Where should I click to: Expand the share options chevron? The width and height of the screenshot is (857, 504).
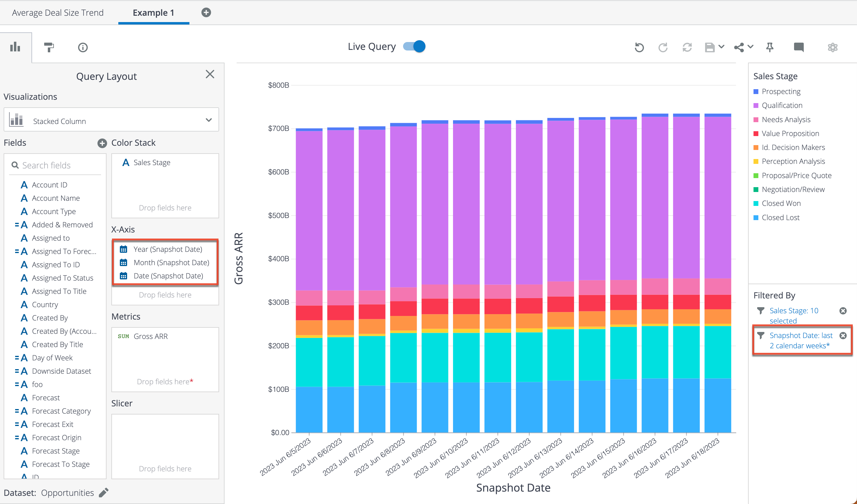[x=750, y=47]
